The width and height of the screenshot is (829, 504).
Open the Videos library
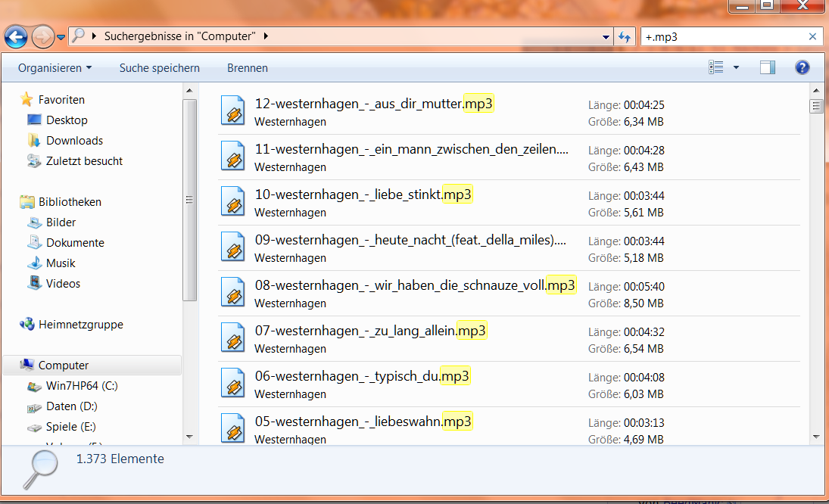tap(63, 284)
